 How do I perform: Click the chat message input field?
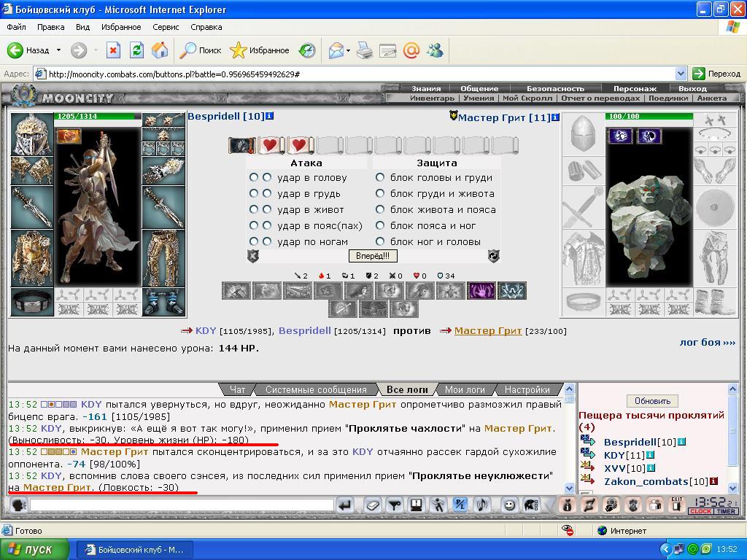(182, 505)
